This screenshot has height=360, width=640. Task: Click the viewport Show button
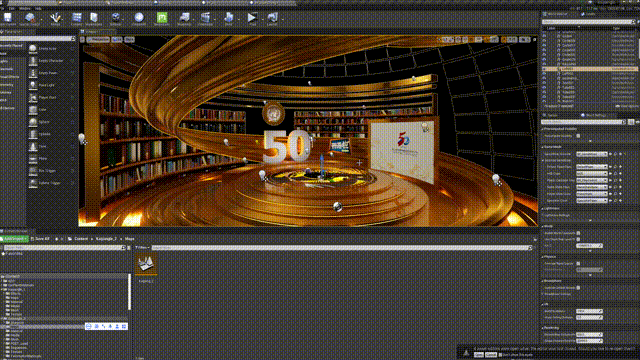(129, 40)
